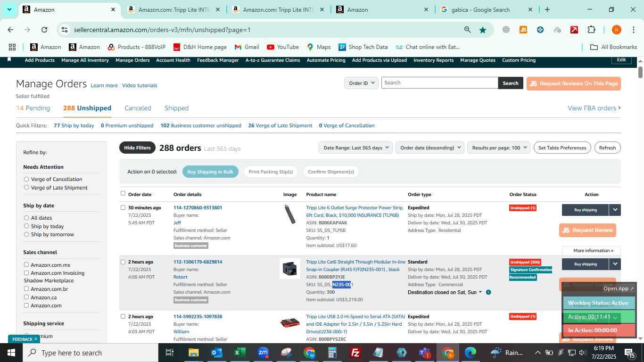Screen dimensions: 644x362
Task: Click the info icon beside destination closed
Action: [x=488, y=292]
